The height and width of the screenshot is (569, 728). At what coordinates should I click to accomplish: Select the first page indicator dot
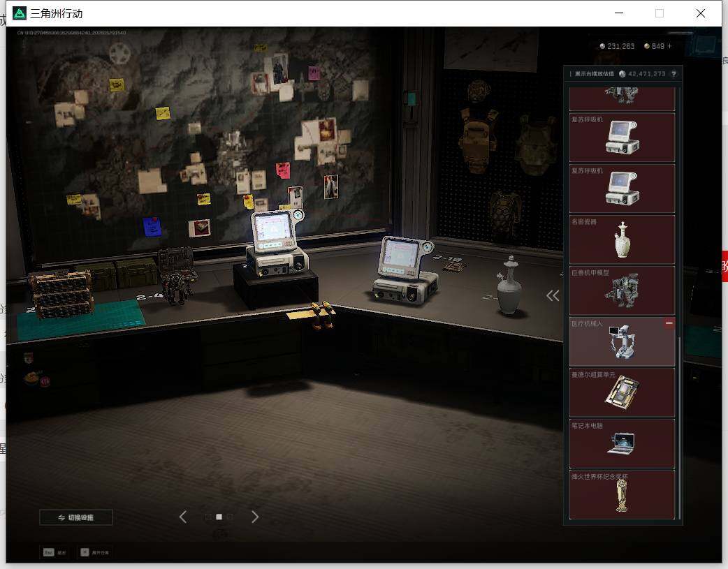click(x=208, y=517)
